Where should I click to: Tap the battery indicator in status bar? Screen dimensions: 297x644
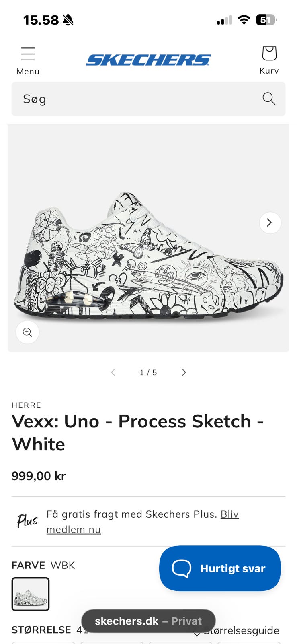(266, 20)
